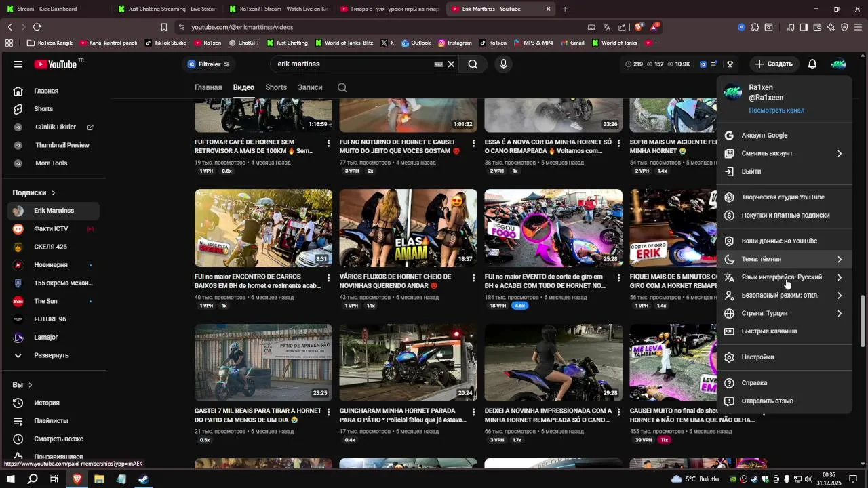Click the share icon in address bar
Image resolution: width=868 pixels, height=488 pixels.
(x=623, y=27)
